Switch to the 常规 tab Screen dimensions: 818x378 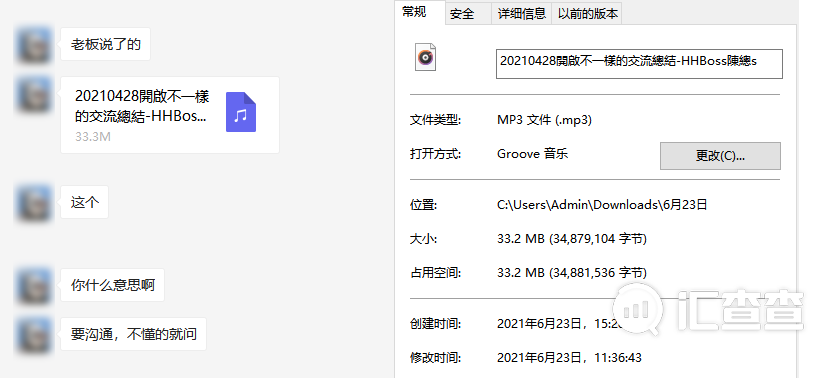point(420,12)
